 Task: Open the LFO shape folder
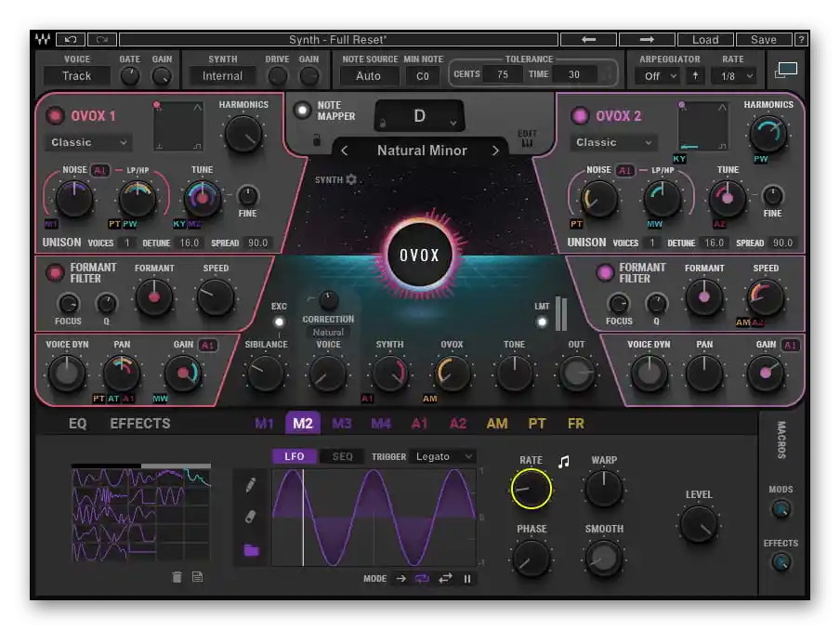[251, 550]
